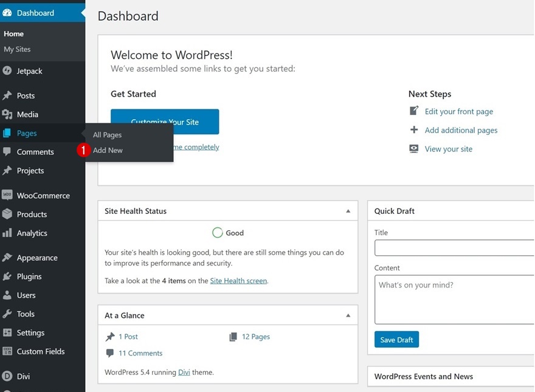Follow the Edit your front page link
Viewport: 535px width, 392px height.
458,112
